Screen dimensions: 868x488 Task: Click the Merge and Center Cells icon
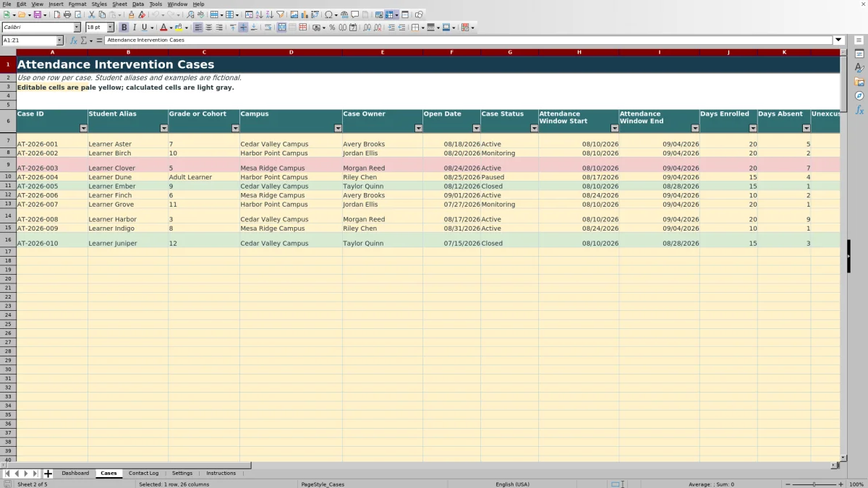pyautogui.click(x=281, y=27)
